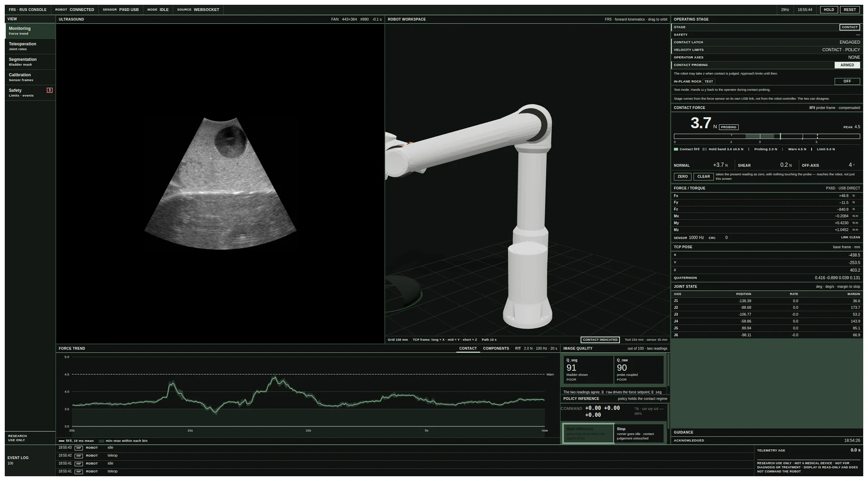Toggle the ARMED switch for Contact Probing
This screenshot has width=868, height=481.
(847, 65)
